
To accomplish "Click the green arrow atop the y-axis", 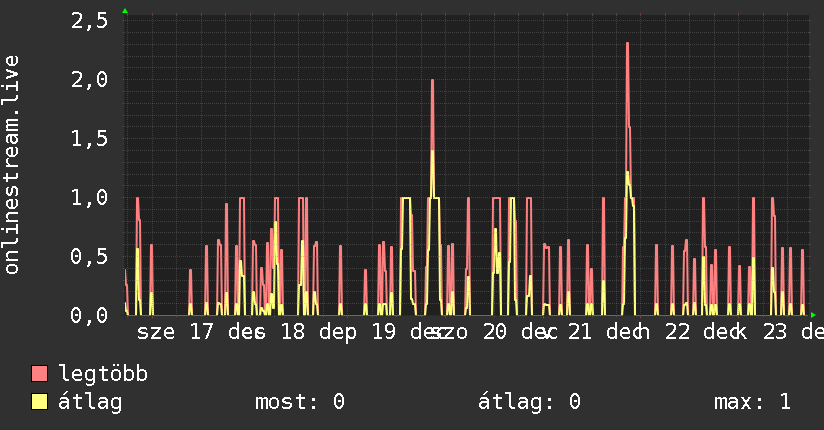I will tap(125, 11).
